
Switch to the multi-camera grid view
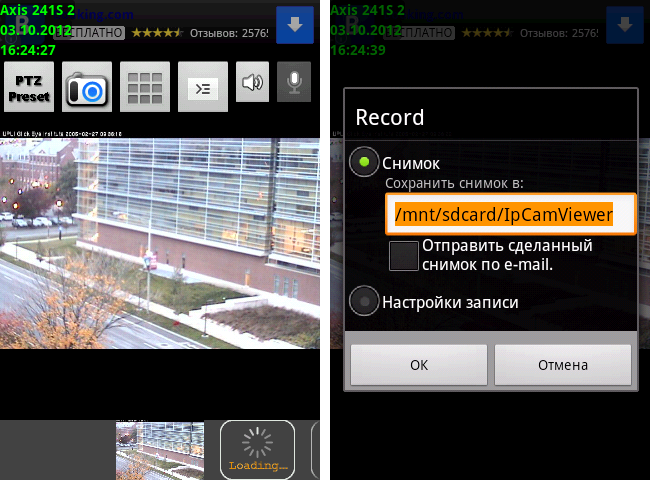tap(145, 87)
